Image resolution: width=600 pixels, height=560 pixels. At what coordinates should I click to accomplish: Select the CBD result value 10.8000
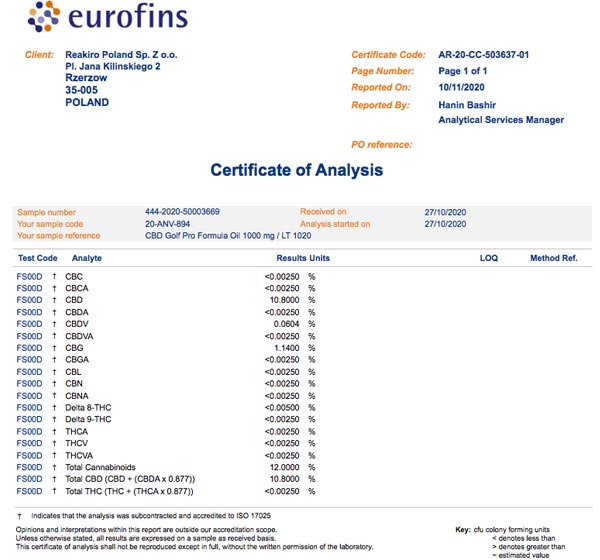pos(284,300)
